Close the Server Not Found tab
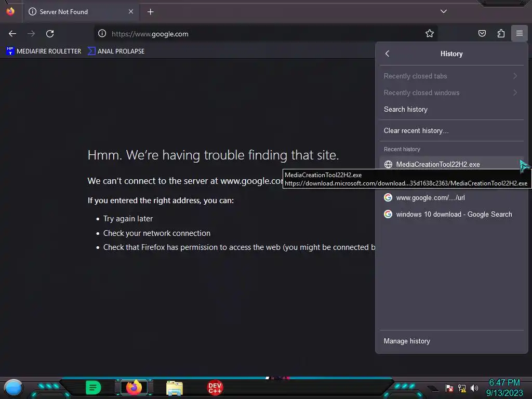 click(x=131, y=11)
